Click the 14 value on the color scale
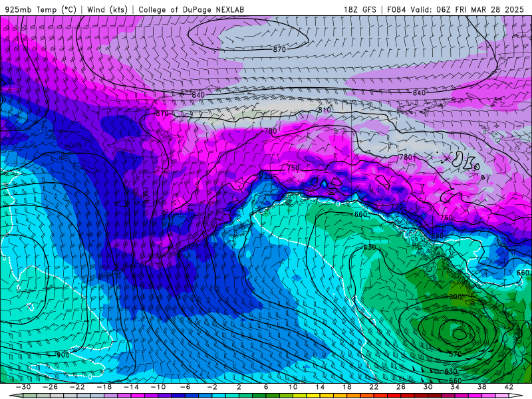The height and width of the screenshot is (399, 532). tap(320, 387)
